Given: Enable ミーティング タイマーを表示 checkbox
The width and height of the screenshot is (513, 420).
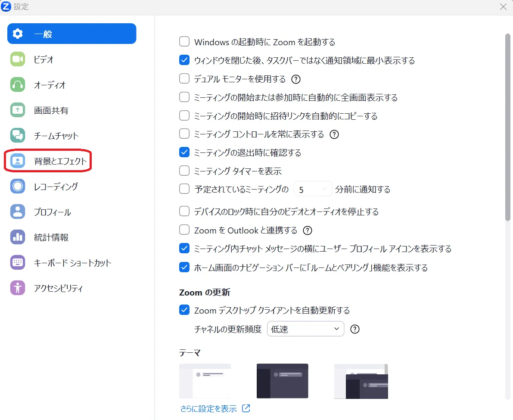Looking at the screenshot, I should (x=184, y=171).
